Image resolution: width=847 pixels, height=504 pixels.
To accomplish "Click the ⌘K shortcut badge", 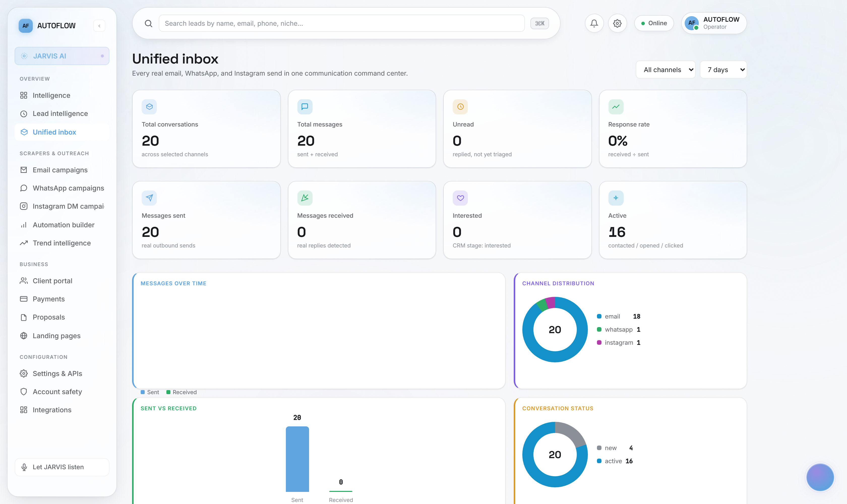I will (539, 23).
